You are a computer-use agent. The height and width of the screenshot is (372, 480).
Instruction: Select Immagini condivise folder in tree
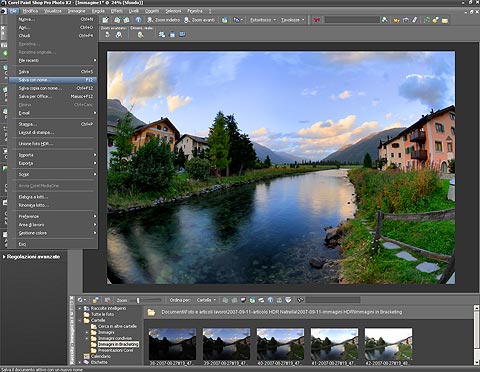pos(115,338)
